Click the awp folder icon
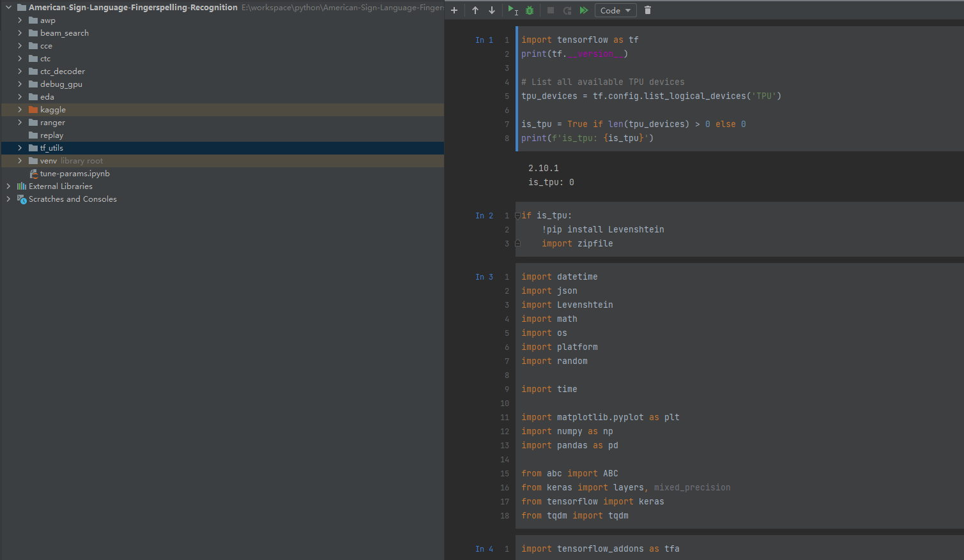 click(x=33, y=20)
